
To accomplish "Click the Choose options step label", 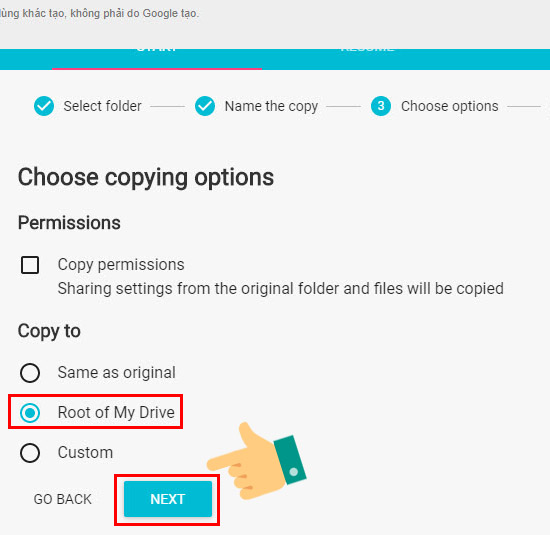I will 450,106.
